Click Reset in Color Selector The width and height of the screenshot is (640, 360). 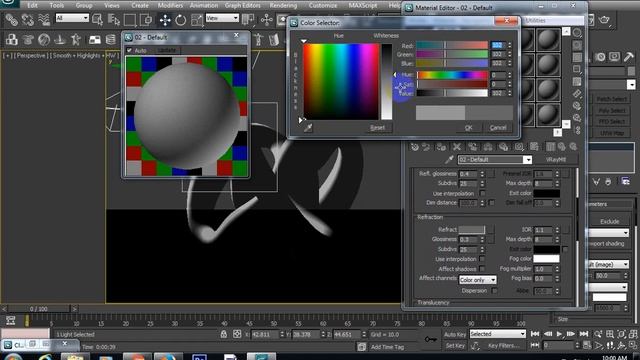(x=378, y=128)
